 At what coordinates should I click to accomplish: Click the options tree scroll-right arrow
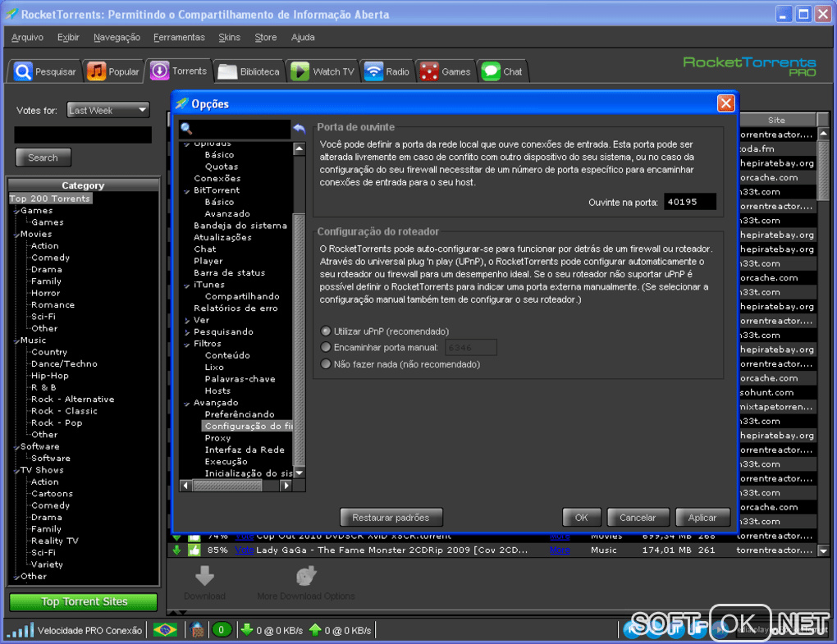tap(286, 486)
